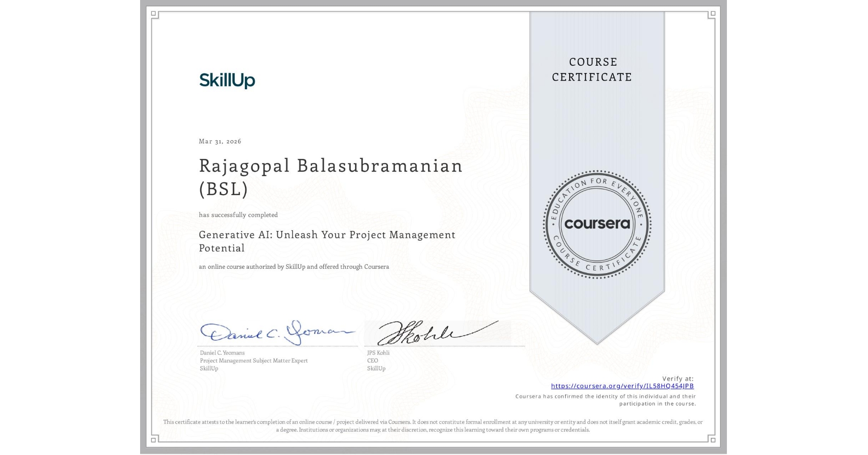868x455 pixels.
Task: Click the '(BSL)' text under the name
Action: pyautogui.click(x=223, y=189)
